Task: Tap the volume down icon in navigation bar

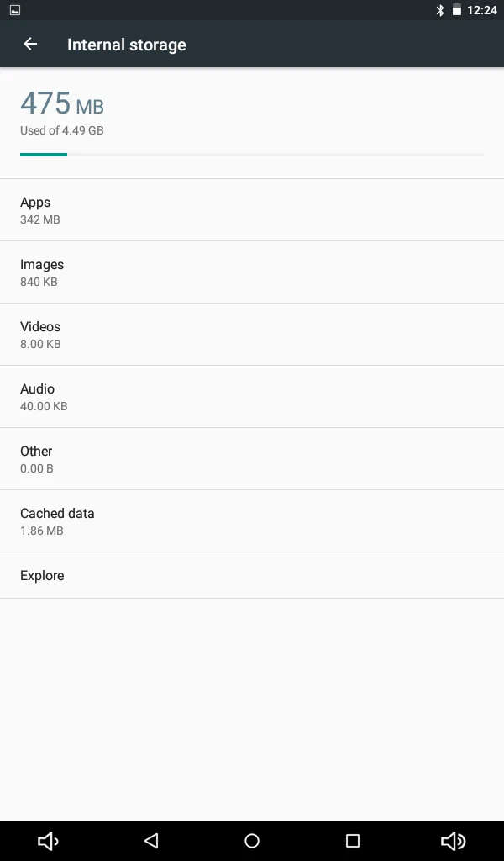Action: point(48,841)
